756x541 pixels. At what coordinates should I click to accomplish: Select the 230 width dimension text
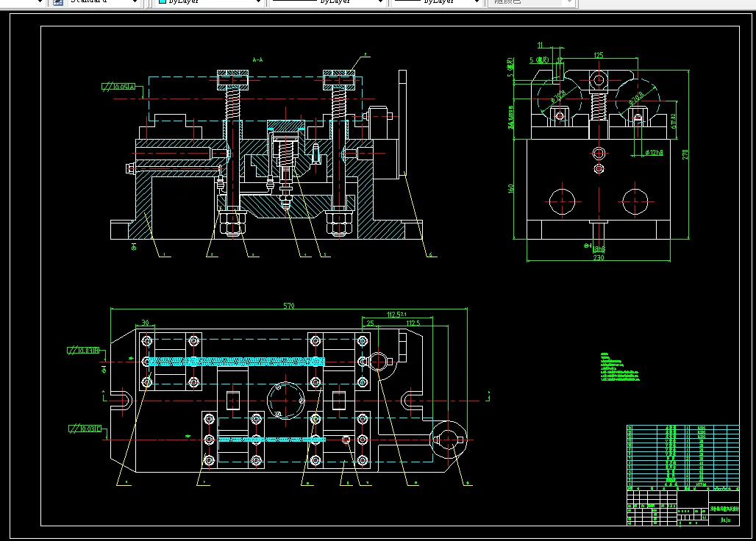[x=599, y=258]
